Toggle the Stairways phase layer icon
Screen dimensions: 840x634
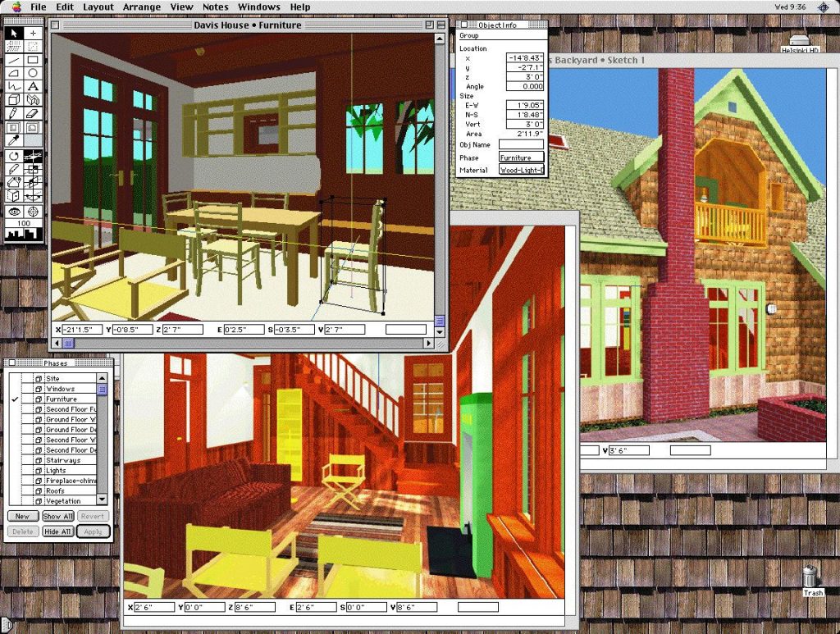tap(38, 460)
